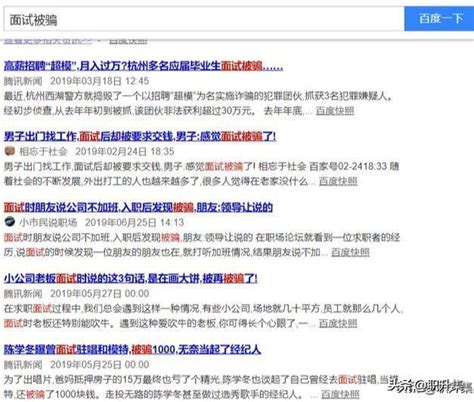Click the 百度一下 search button
This screenshot has height=402, width=474.
(x=439, y=18)
